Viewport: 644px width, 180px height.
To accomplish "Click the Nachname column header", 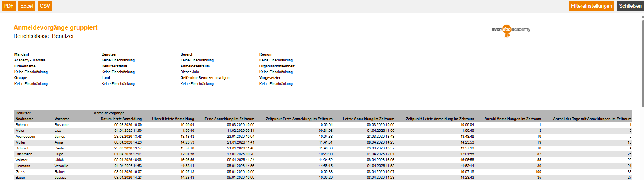I will (25, 119).
